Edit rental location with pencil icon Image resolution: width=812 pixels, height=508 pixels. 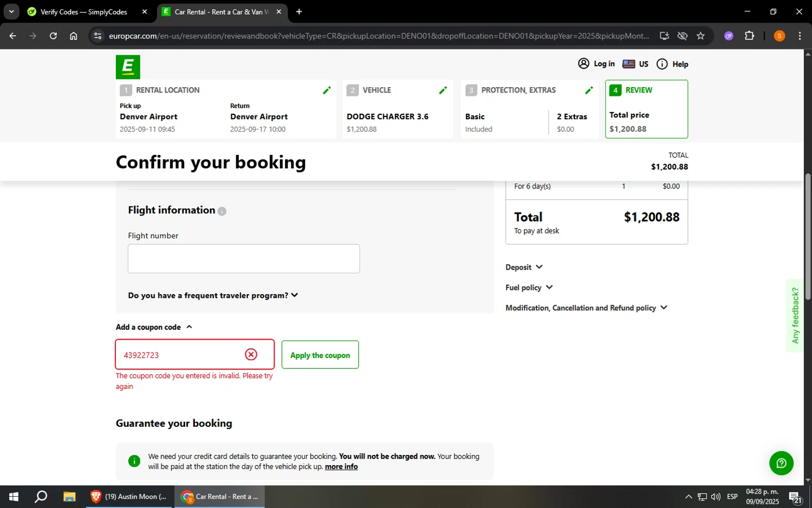(326, 90)
